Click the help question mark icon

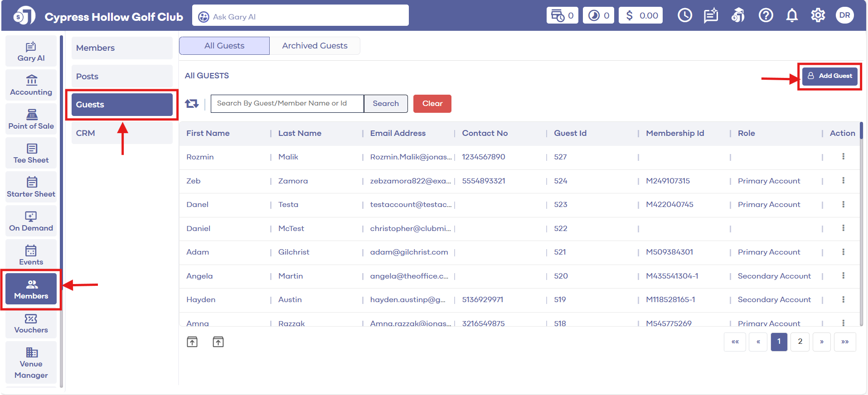point(766,16)
